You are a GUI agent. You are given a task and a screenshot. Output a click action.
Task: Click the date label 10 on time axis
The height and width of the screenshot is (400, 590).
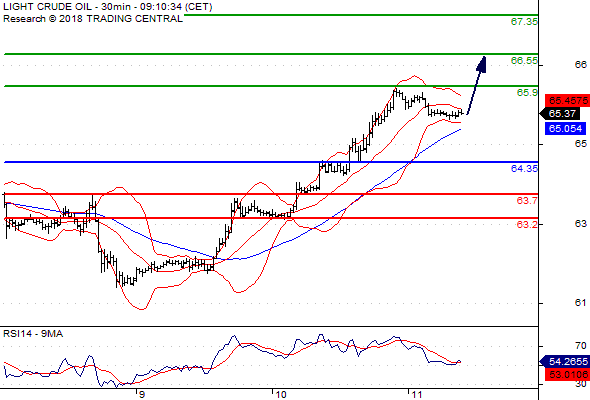[x=281, y=395]
